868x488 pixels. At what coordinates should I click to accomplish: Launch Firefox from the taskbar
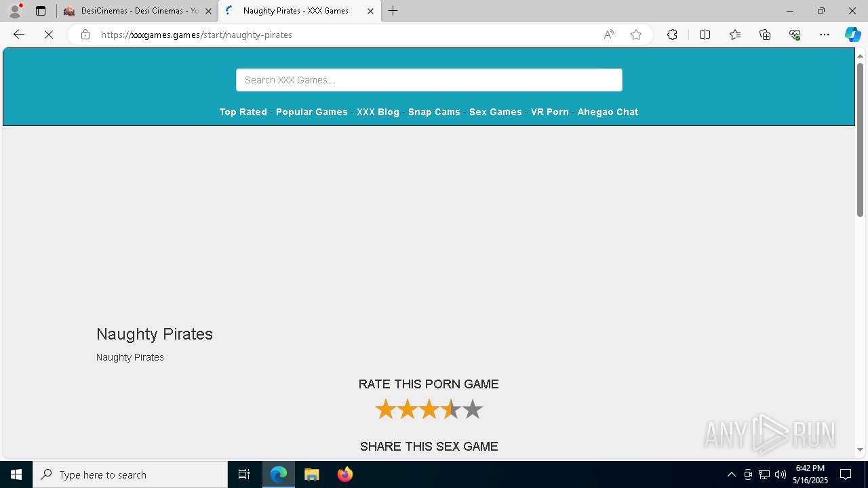345,474
